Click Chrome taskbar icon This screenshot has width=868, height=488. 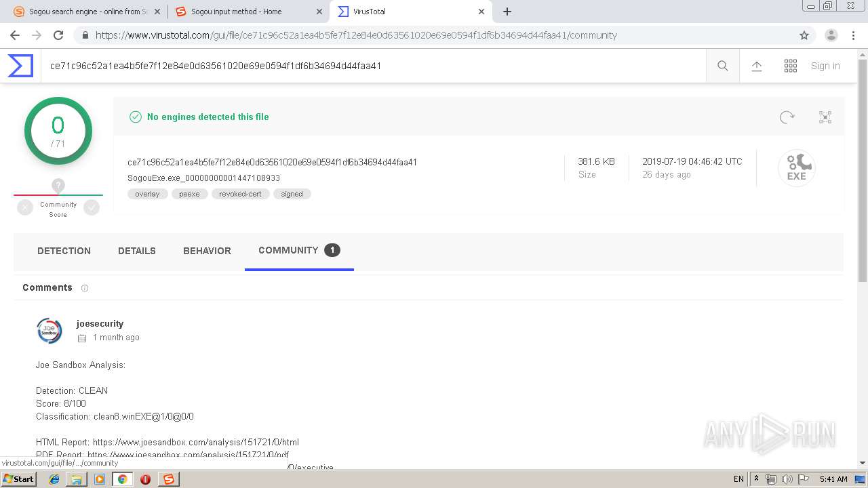pyautogui.click(x=122, y=479)
